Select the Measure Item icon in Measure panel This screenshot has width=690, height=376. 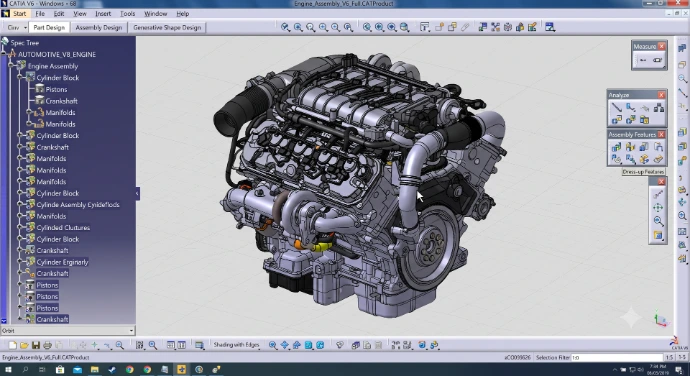(657, 60)
